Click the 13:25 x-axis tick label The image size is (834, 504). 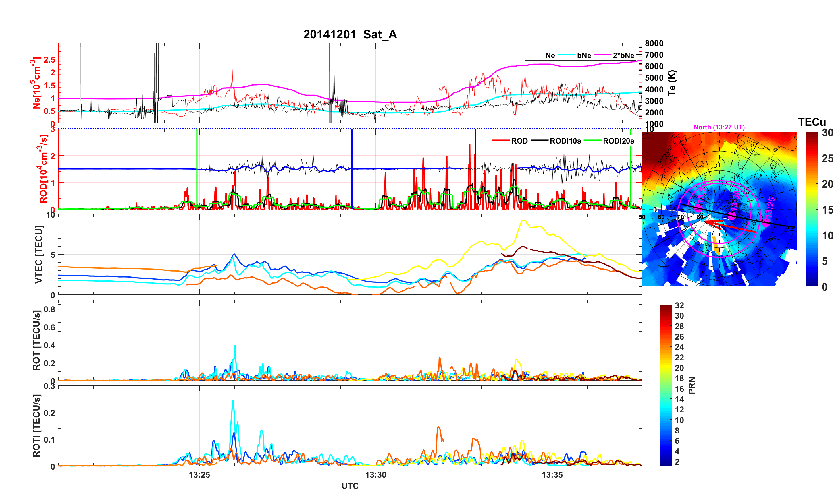(199, 474)
